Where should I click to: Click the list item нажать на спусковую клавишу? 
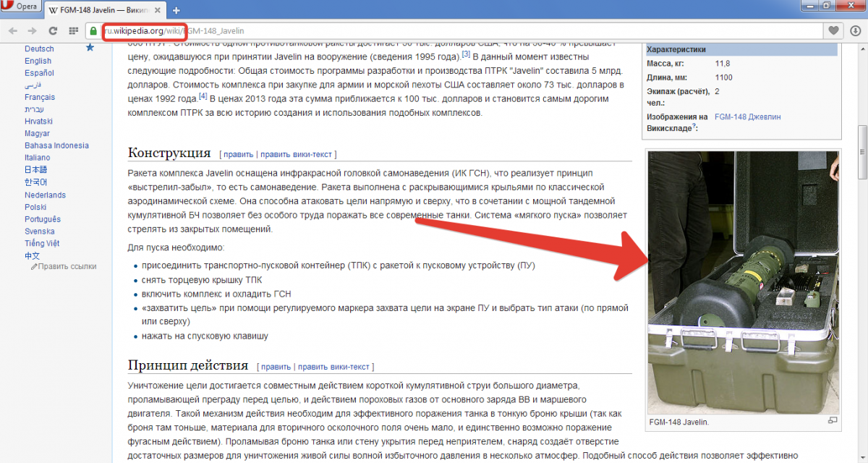coord(205,336)
